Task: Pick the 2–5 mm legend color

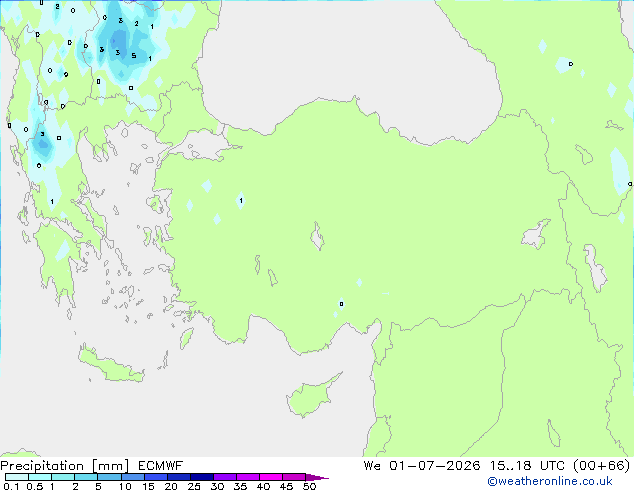Action: coord(86,477)
